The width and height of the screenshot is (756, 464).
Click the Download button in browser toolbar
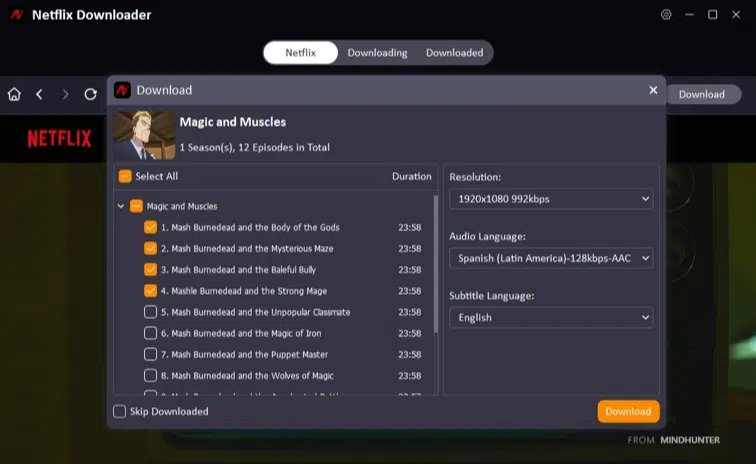point(702,95)
